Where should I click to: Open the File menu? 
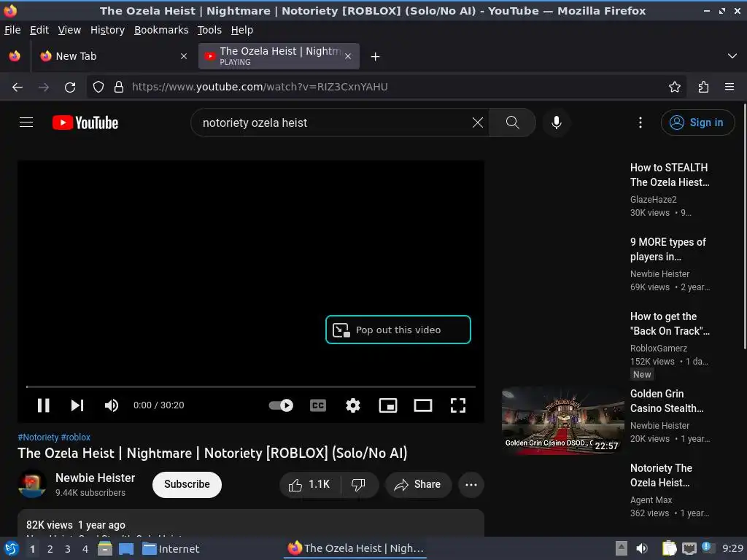pyautogui.click(x=12, y=30)
